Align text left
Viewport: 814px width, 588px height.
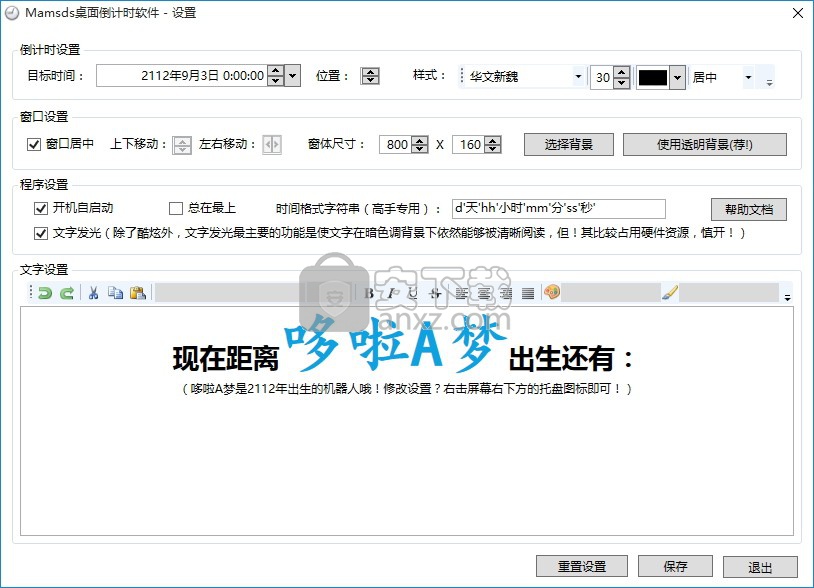pos(462,293)
